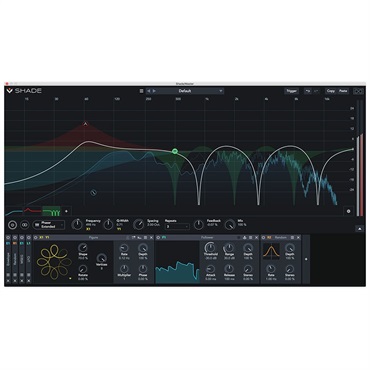
Task: Go to the next preset arrow
Action: (x=154, y=91)
